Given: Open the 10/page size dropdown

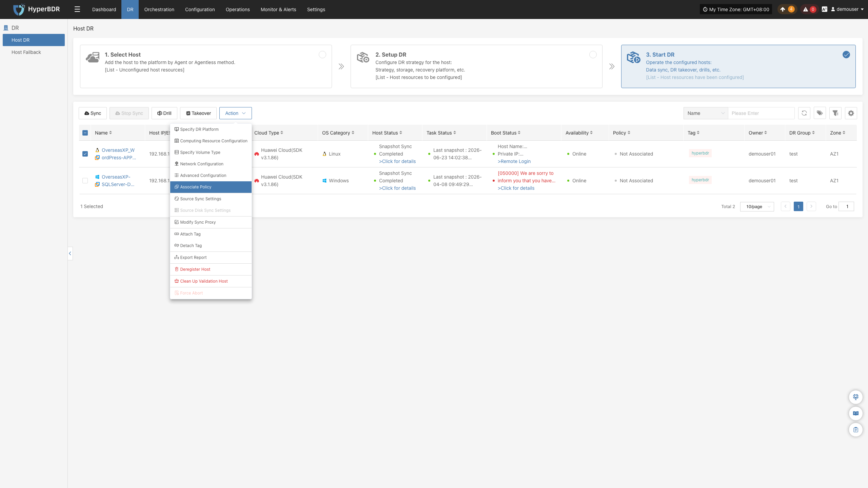Looking at the screenshot, I should 757,206.
